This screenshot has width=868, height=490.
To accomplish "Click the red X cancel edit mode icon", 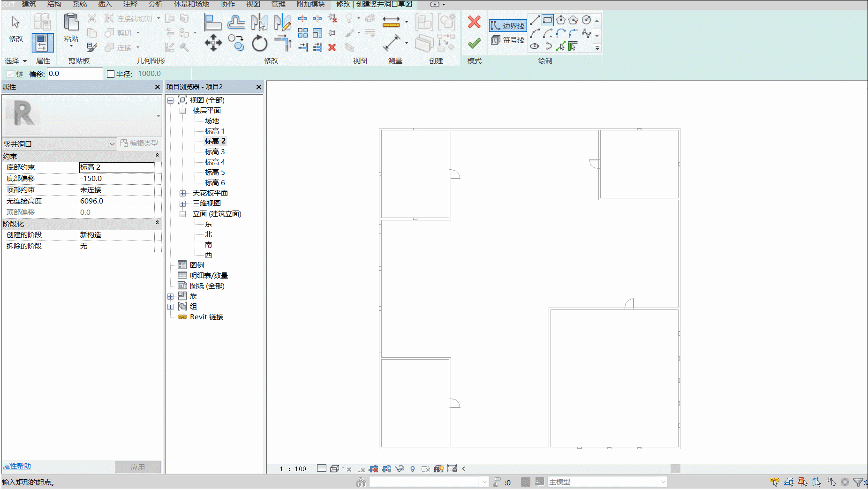I will tap(474, 22).
